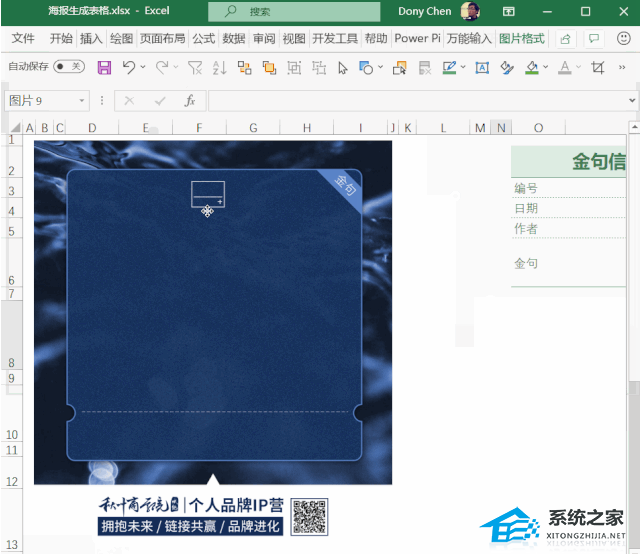The width and height of the screenshot is (641, 554).
Task: Open the shapes dropdown arrow
Action: (x=380, y=66)
